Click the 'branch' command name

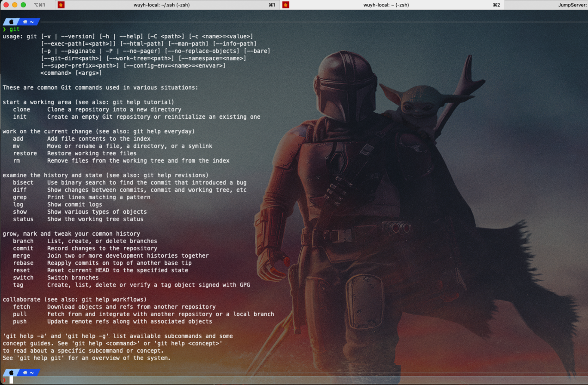23,241
